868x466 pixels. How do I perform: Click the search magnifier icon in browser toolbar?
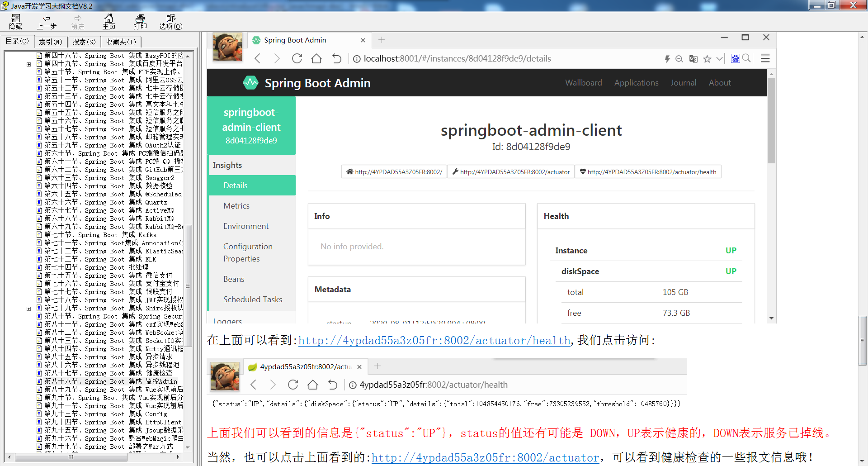point(746,58)
